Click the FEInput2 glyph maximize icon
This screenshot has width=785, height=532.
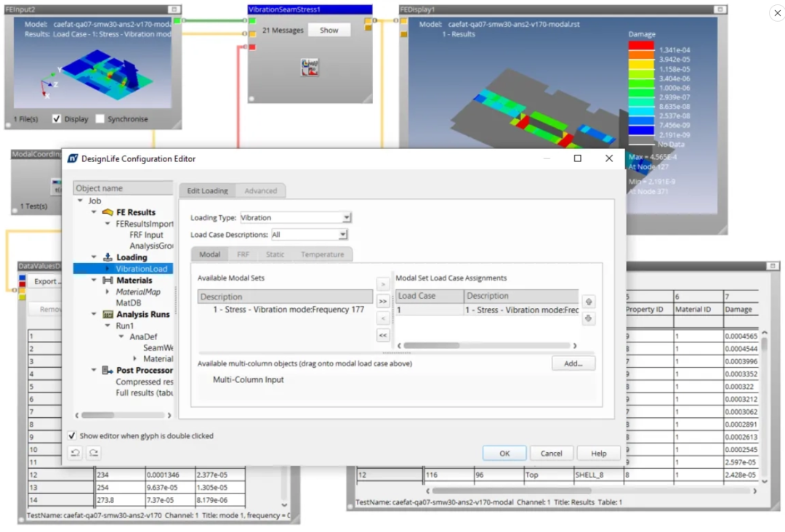pyautogui.click(x=174, y=9)
